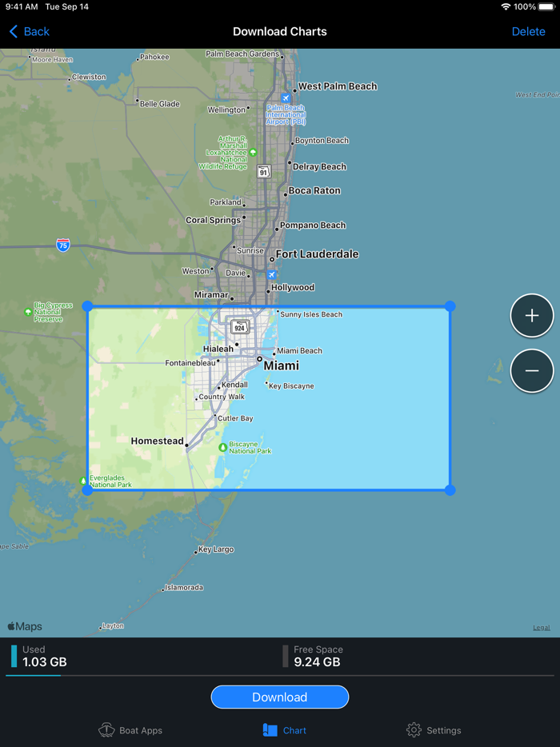Viewport: 560px width, 747px height.
Task: Open the Boat Apps tab
Action: 130,730
